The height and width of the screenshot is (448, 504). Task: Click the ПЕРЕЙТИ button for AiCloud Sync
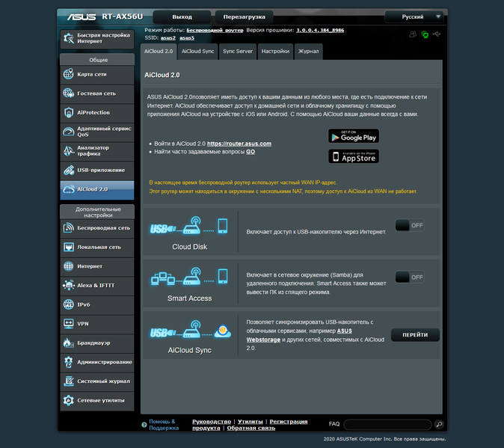tap(415, 335)
